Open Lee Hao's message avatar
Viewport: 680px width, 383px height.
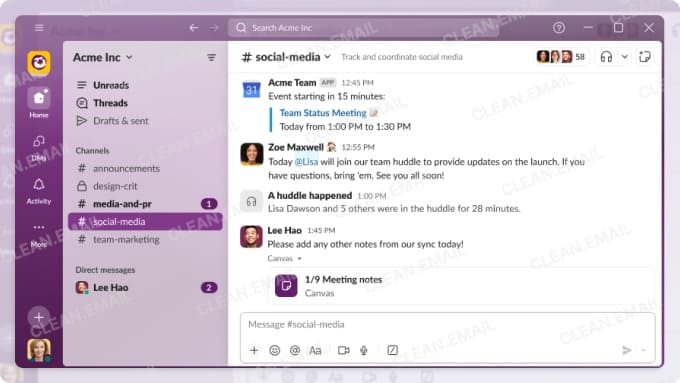tap(252, 236)
